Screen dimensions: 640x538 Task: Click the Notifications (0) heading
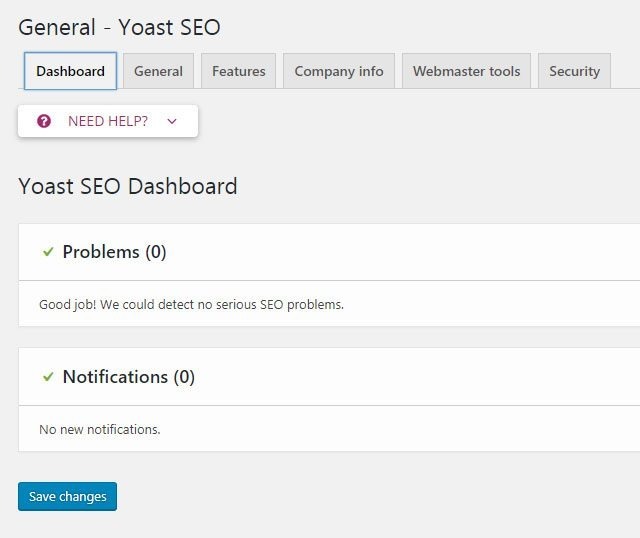129,377
